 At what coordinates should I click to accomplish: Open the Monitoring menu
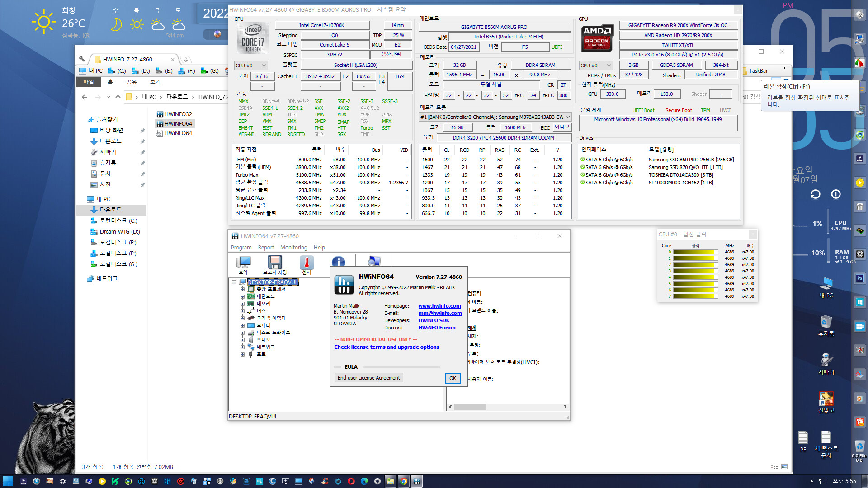pos(293,248)
